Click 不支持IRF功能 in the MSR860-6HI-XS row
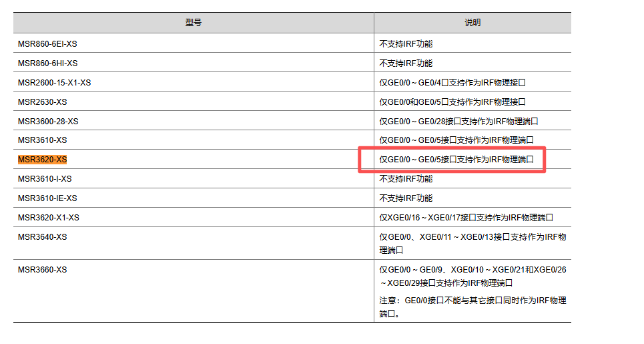 click(406, 63)
